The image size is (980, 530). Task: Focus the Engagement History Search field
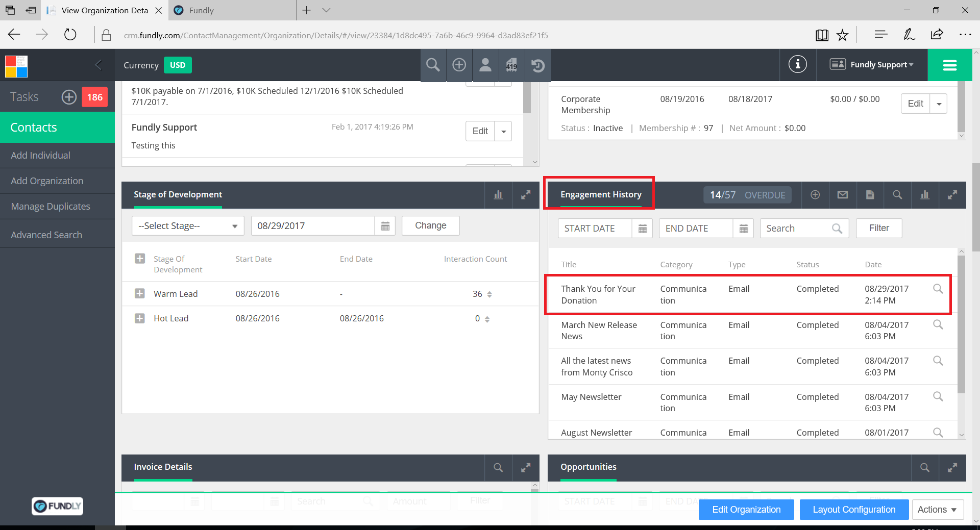pyautogui.click(x=804, y=229)
